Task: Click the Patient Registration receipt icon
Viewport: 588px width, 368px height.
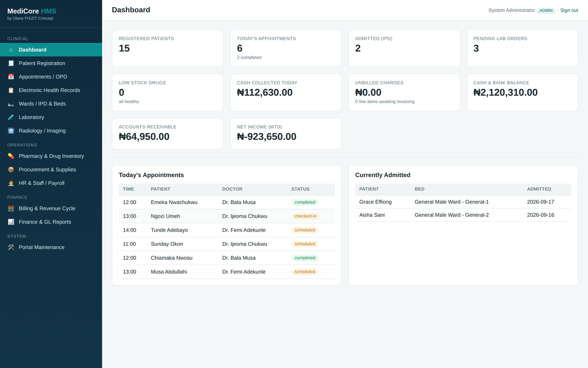Action: click(11, 63)
